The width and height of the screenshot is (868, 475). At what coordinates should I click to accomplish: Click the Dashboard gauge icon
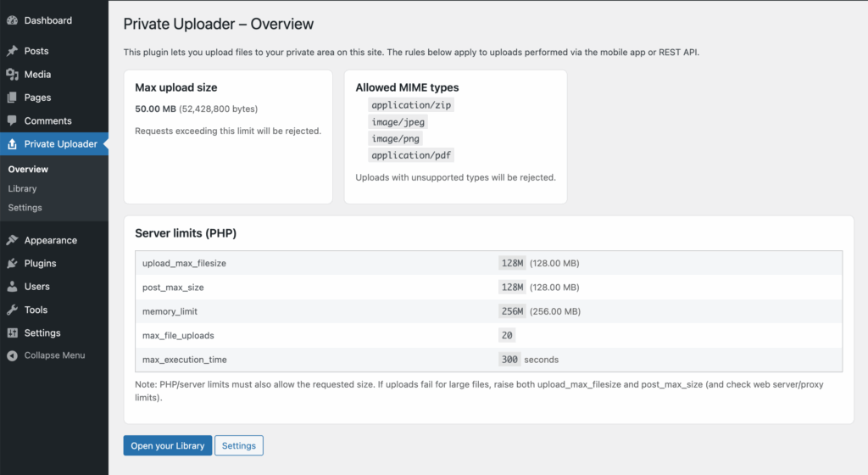pyautogui.click(x=12, y=20)
